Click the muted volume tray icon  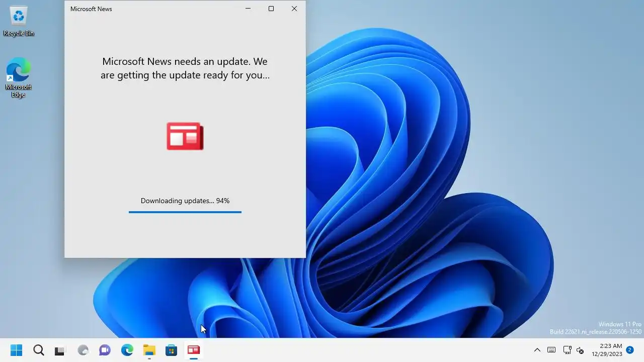click(580, 350)
